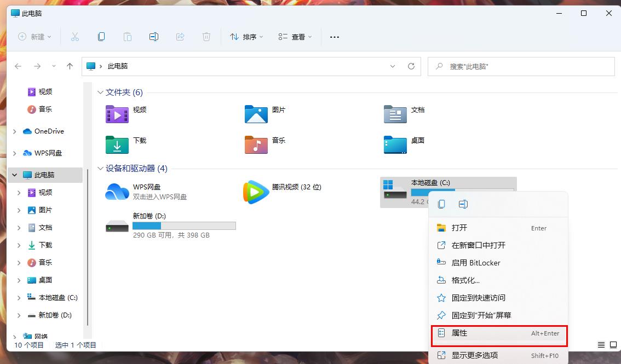Choose 属性 in context menu
This screenshot has height=364, width=621.
(499, 333)
